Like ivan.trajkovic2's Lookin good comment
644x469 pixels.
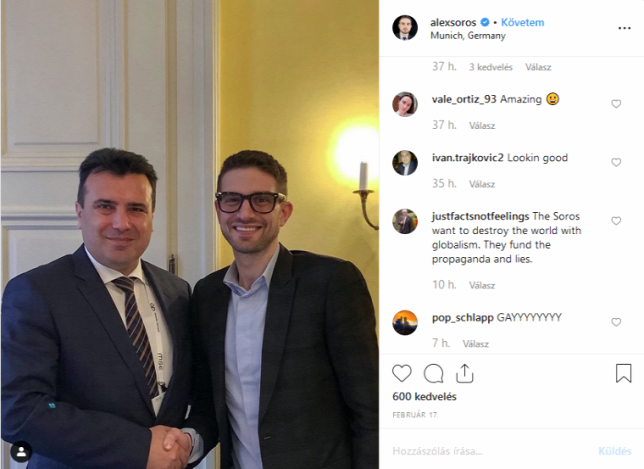pos(616,163)
